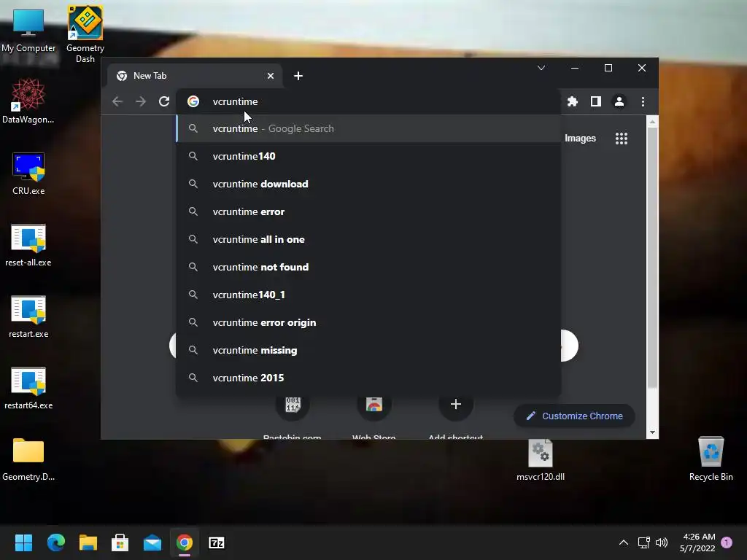Select the Geometry.D... desktop folder
The height and width of the screenshot is (560, 747).
pos(28,459)
